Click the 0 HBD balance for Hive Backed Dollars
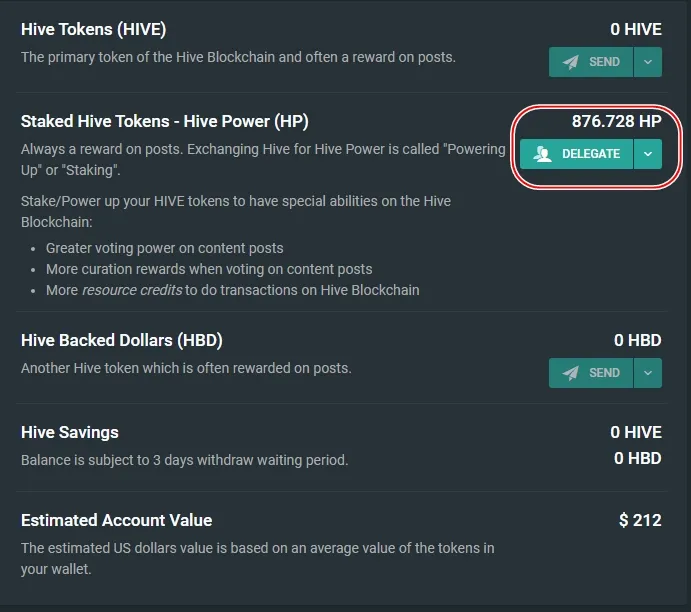The image size is (691, 612). (638, 341)
